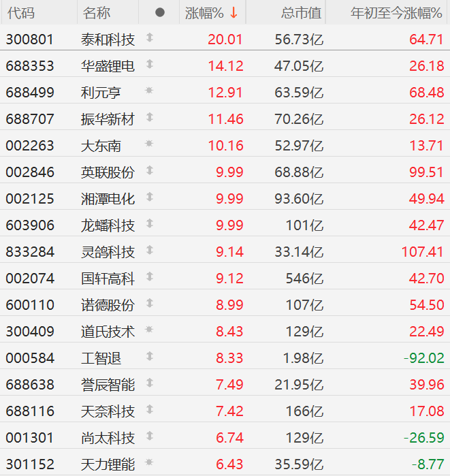Viewport: 450px width, 476px height.
Task: Click the star-like icon beside 利元亨
Action: (149, 90)
